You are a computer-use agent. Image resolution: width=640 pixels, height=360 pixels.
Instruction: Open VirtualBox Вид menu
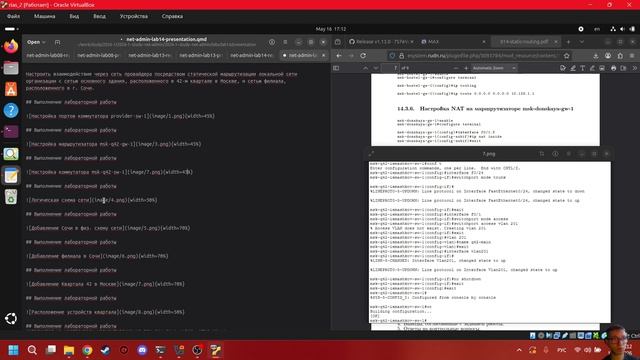click(74, 16)
